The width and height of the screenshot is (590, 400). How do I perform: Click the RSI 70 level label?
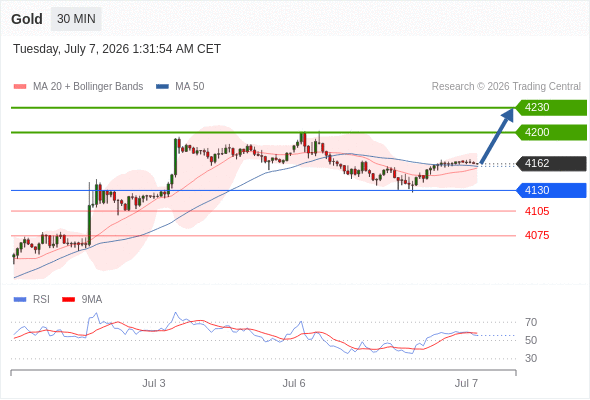tap(531, 322)
